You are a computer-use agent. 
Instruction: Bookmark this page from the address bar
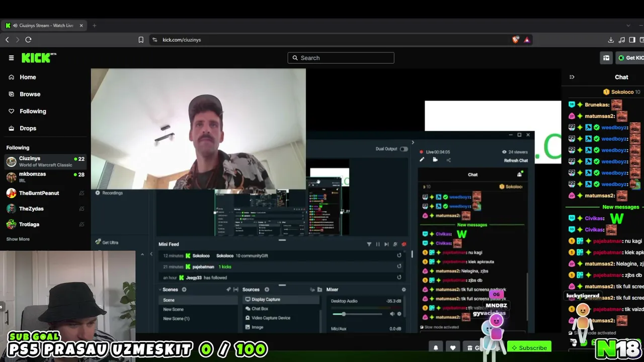(x=141, y=40)
